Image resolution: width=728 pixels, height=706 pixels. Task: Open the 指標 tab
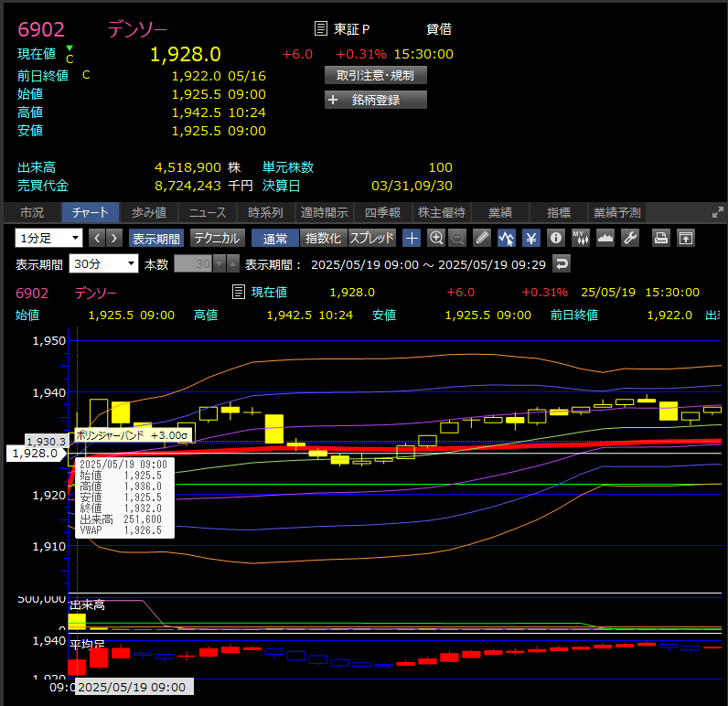[x=559, y=212]
